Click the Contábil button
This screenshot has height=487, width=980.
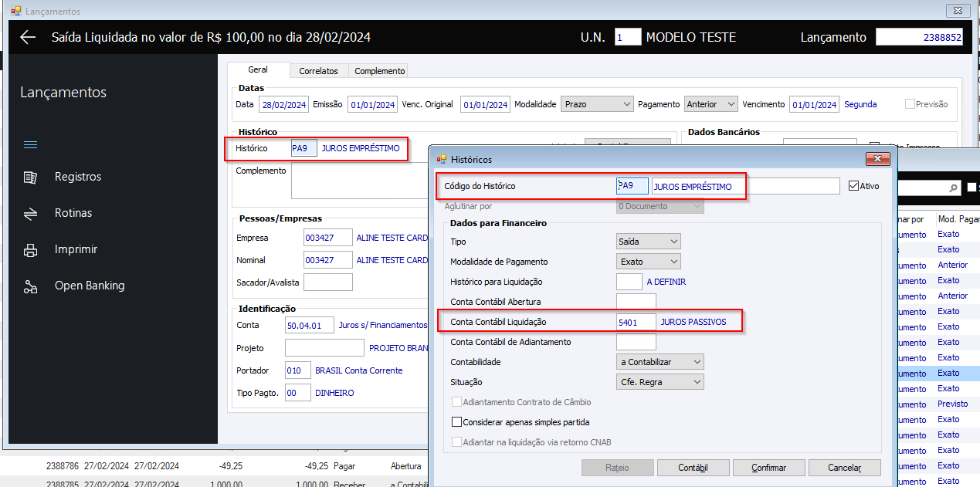[x=693, y=467]
